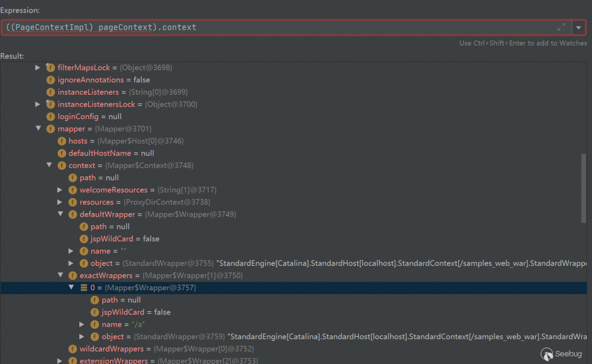The image size is (592, 364).
Task: Click the field icon next to defaultHostName
Action: click(62, 153)
